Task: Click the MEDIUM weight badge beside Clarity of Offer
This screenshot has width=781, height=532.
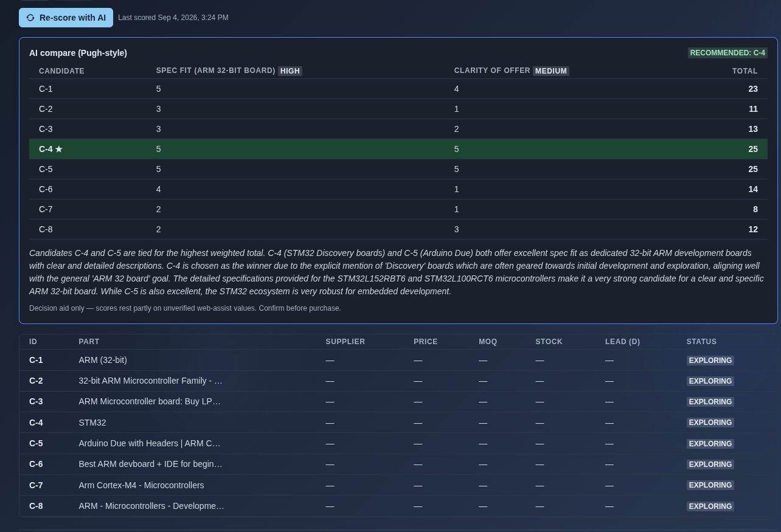Action: pos(551,71)
